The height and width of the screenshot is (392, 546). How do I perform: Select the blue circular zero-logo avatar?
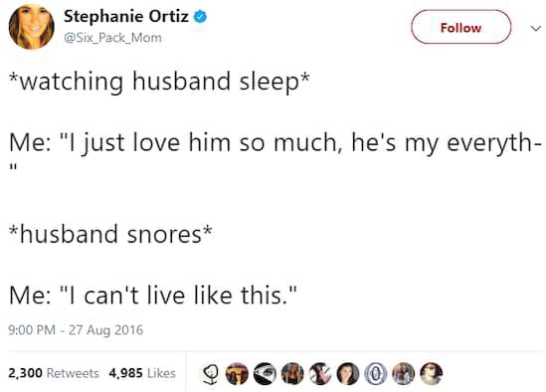375,373
